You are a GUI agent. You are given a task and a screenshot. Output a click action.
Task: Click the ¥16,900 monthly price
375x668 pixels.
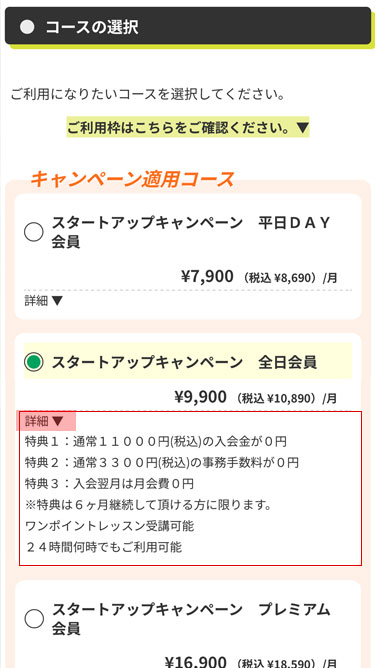[197, 661]
